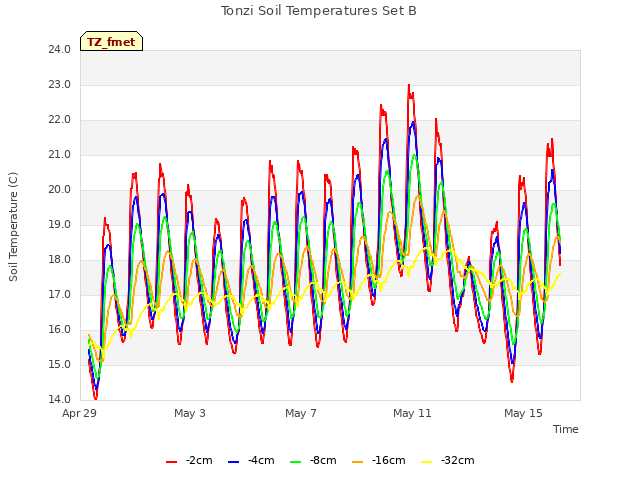This screenshot has width=640, height=480.
Task: Select the -4cm legend label
Action: [x=261, y=460]
